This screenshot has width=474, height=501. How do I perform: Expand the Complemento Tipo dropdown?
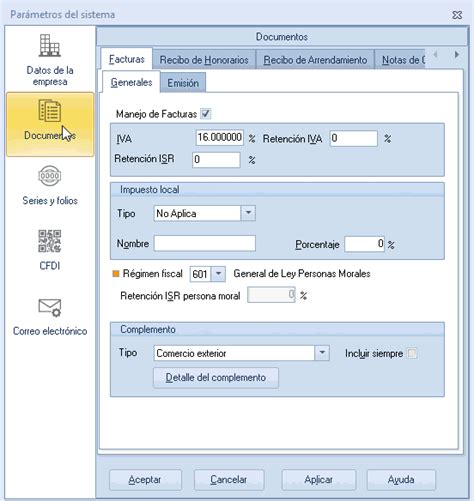[322, 353]
